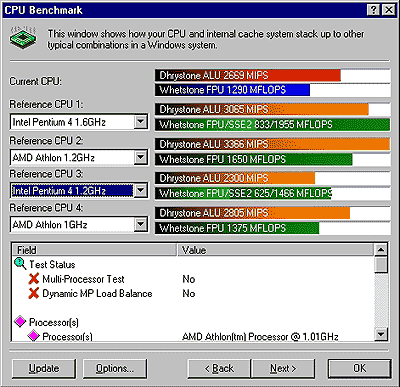
Task: Click the Whetstone FPU 1650 MFLOPS bar
Action: pyautogui.click(x=254, y=159)
